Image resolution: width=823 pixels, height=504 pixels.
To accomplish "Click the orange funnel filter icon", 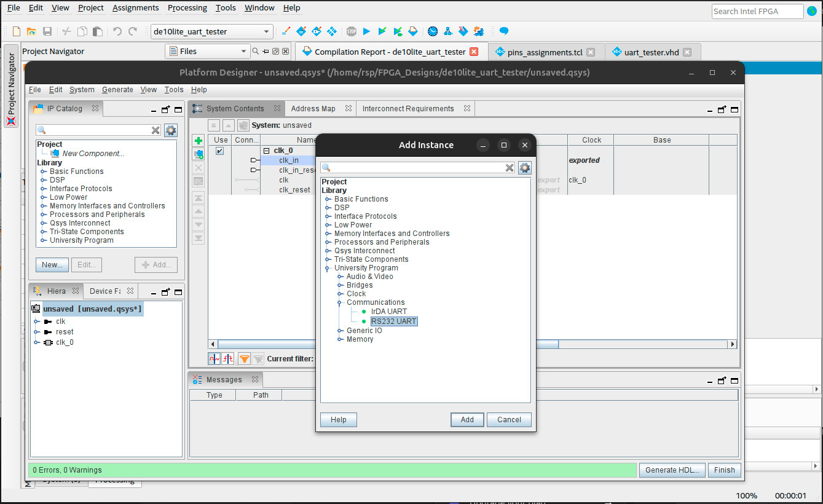I will tap(244, 359).
